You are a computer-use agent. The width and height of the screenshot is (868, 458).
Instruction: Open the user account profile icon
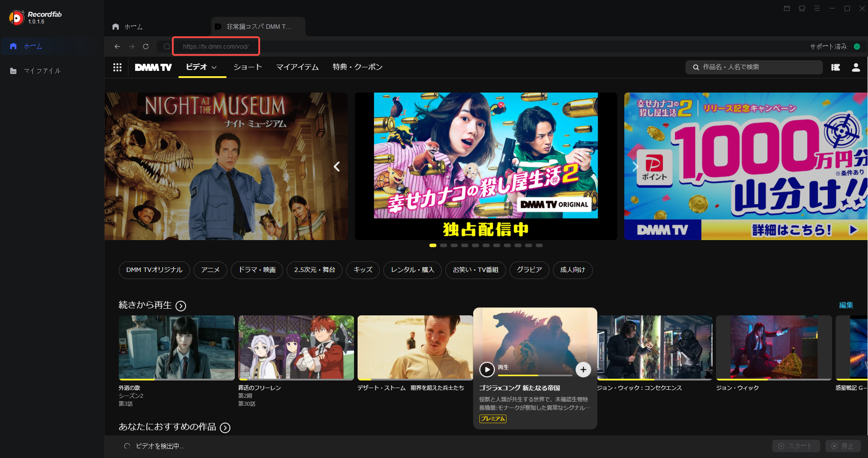click(856, 67)
